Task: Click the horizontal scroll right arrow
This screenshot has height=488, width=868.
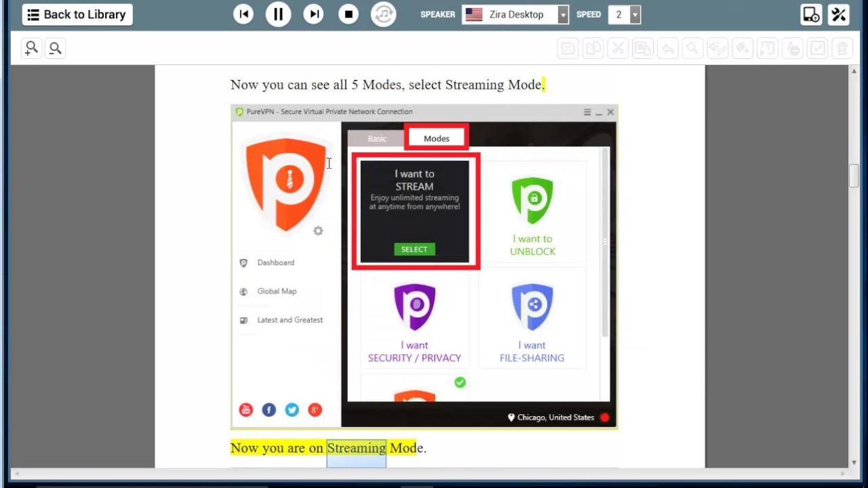Action: coord(844,473)
